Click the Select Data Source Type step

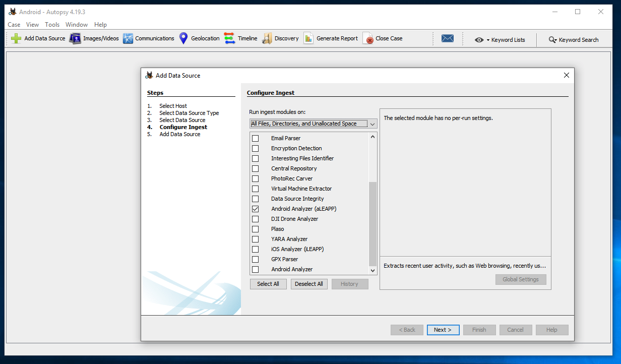pyautogui.click(x=189, y=113)
